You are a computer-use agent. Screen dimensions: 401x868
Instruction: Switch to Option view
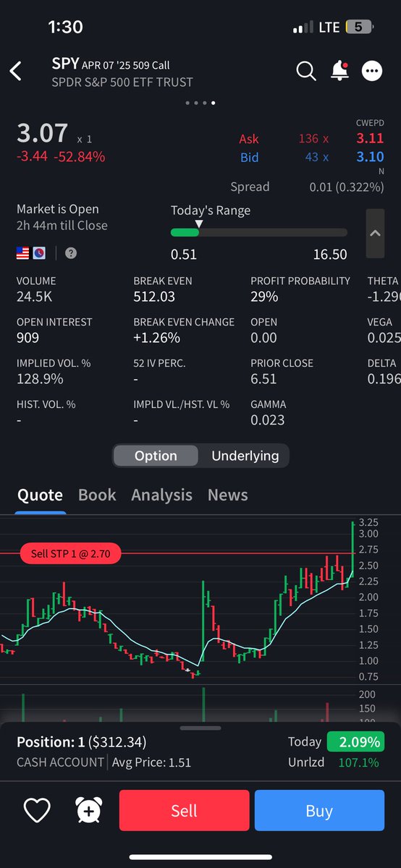coord(156,456)
